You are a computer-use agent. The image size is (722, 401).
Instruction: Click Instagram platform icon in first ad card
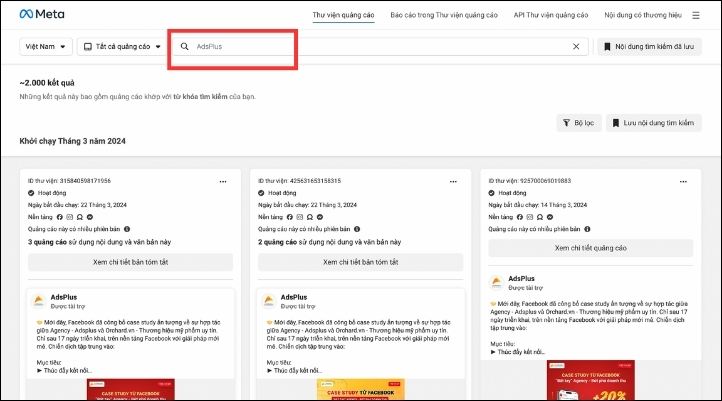coord(70,217)
